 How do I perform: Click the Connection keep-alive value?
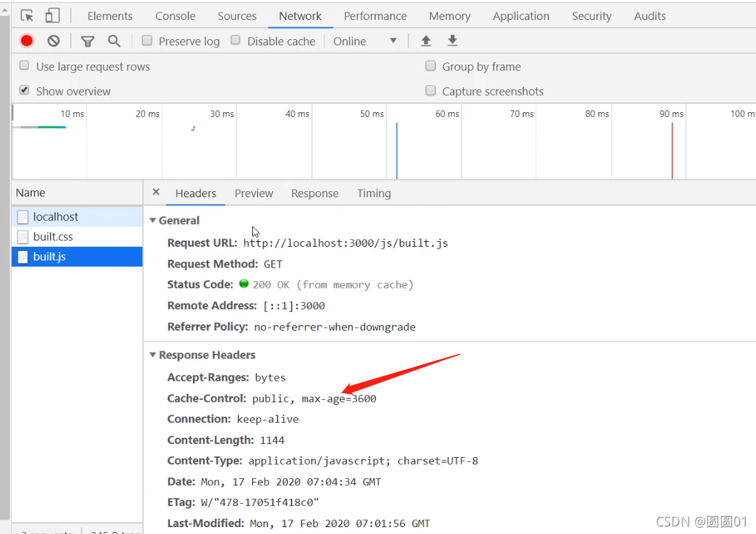point(267,419)
